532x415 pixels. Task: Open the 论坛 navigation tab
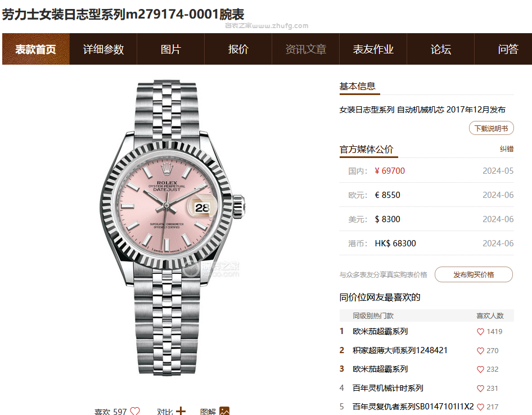441,49
